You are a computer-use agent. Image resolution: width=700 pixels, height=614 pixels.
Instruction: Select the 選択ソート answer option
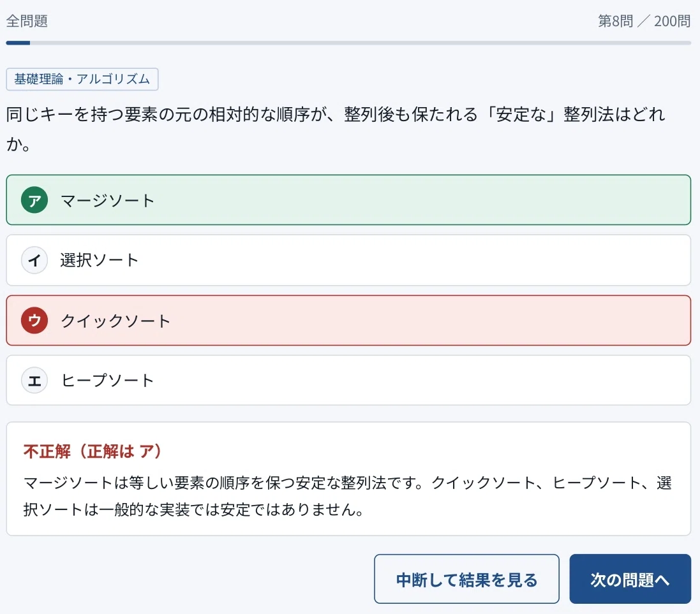coord(348,260)
